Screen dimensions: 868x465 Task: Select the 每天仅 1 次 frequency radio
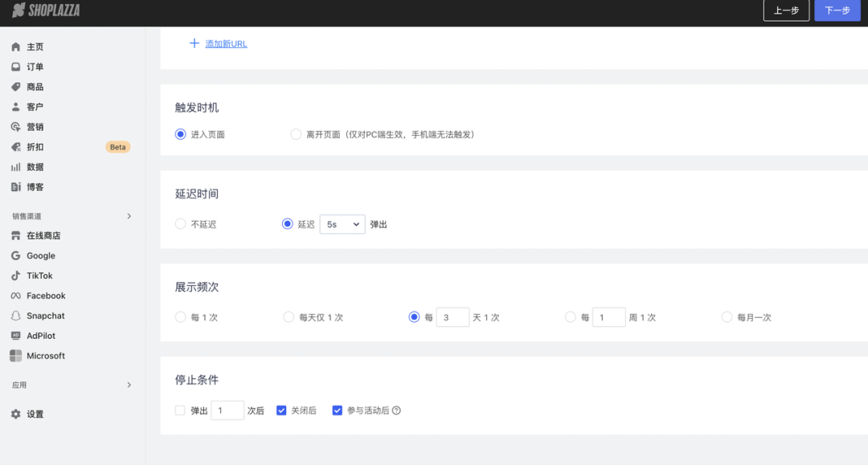click(x=289, y=316)
